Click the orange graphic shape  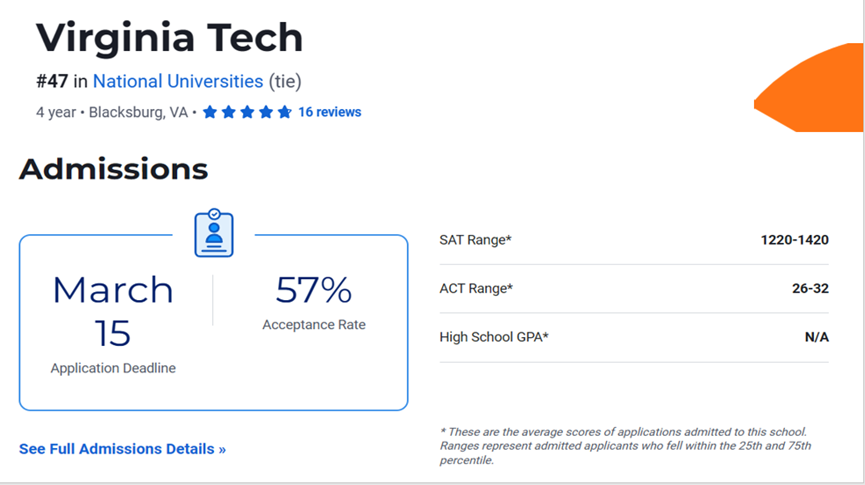coord(809,87)
